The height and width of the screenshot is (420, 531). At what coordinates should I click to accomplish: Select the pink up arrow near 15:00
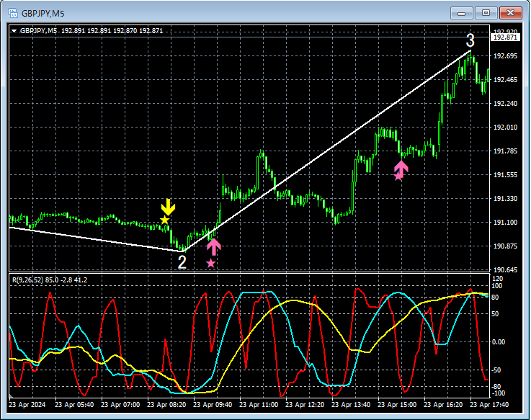click(x=401, y=169)
